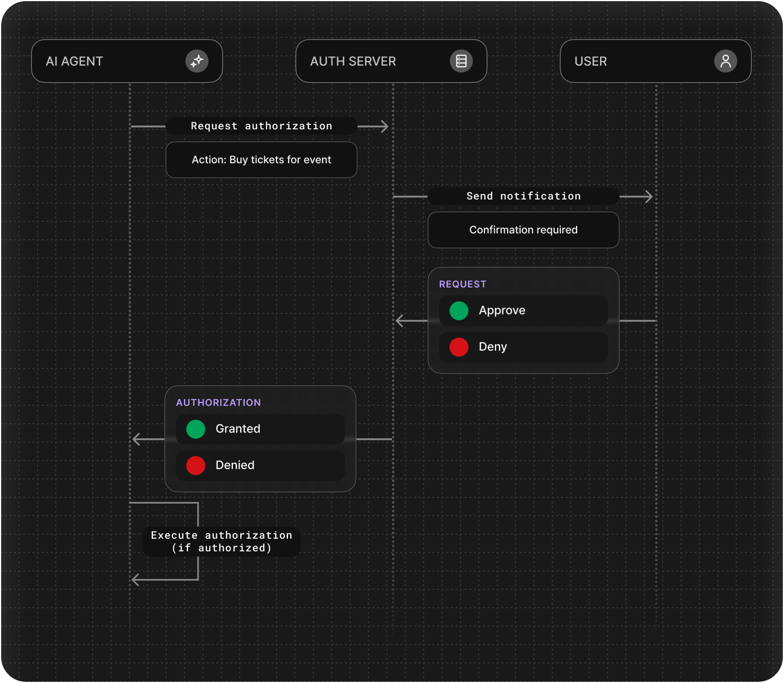
Task: Click the server icon on AUTH SERVER header
Action: pyautogui.click(x=462, y=60)
